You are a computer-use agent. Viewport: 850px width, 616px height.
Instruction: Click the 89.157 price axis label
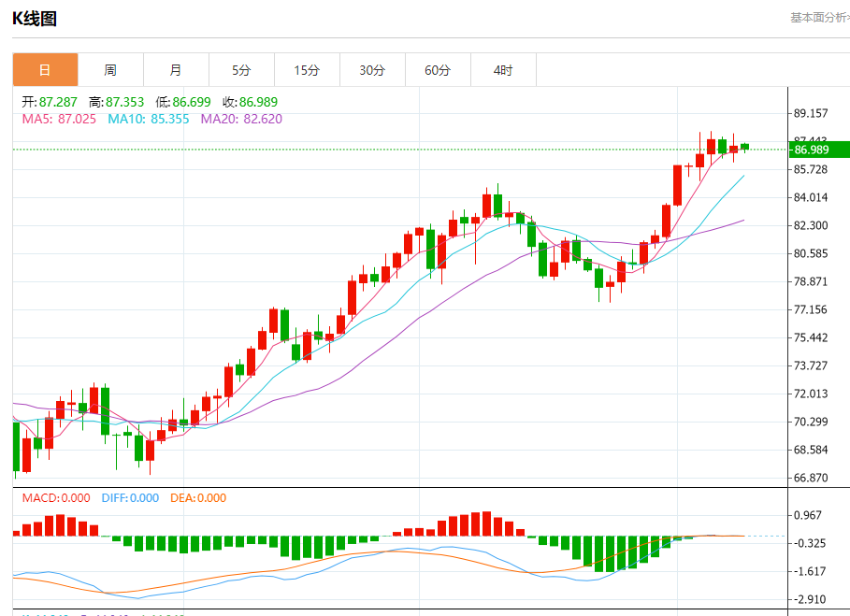tap(811, 113)
